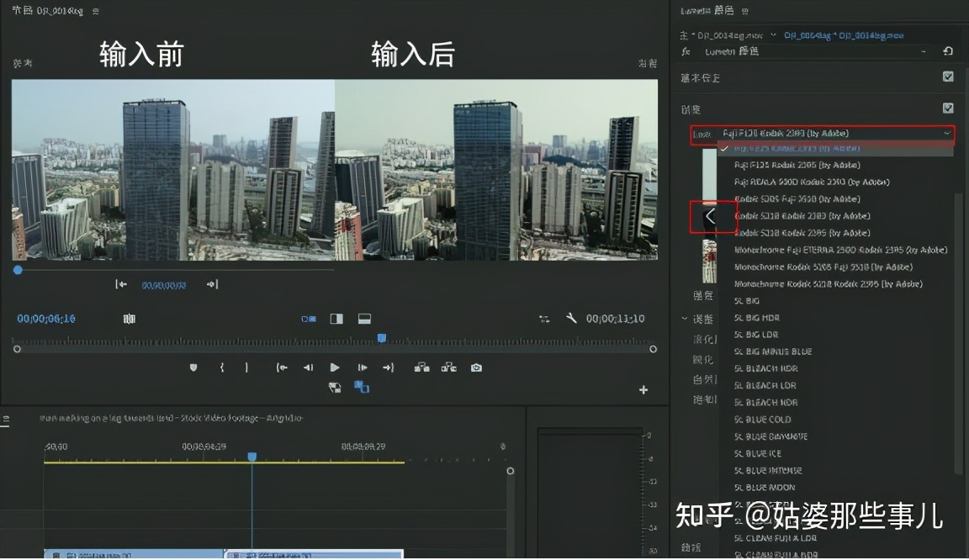
Task: Step forward one frame
Action: [x=363, y=367]
